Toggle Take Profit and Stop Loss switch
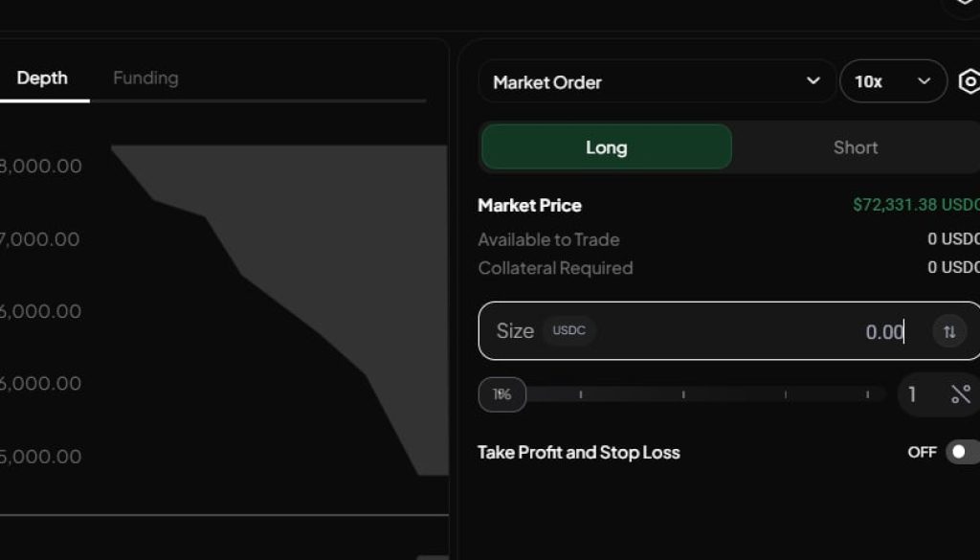This screenshot has width=980, height=560. click(x=961, y=452)
